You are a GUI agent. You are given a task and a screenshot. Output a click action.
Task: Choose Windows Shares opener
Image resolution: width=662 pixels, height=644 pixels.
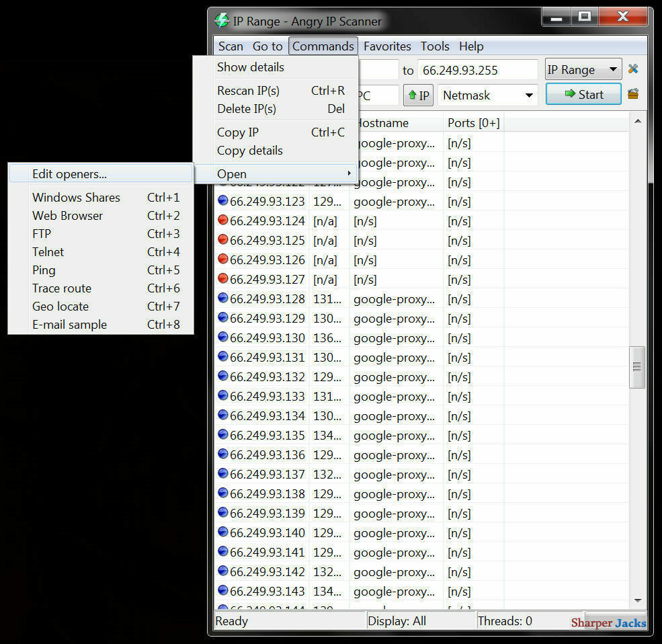point(101,197)
